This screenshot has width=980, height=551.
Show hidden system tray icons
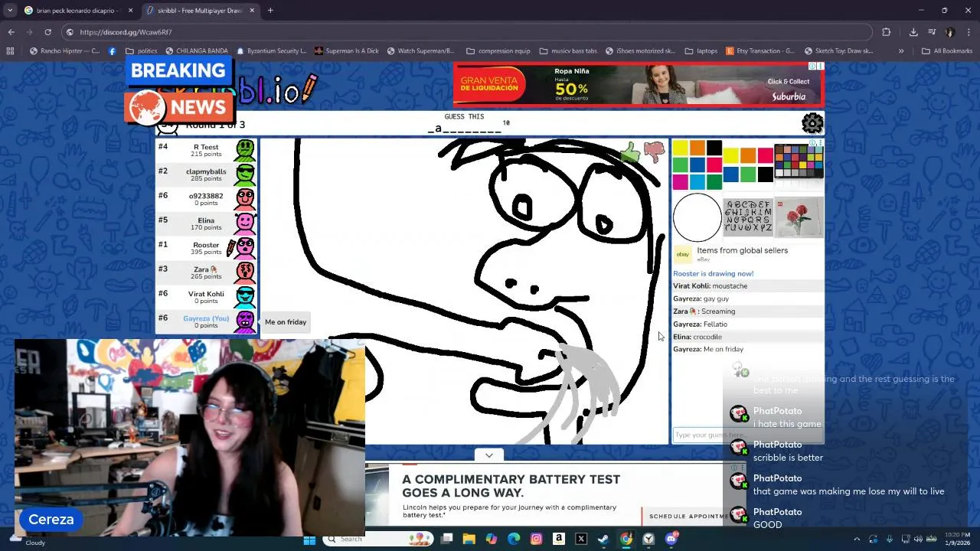(857, 540)
